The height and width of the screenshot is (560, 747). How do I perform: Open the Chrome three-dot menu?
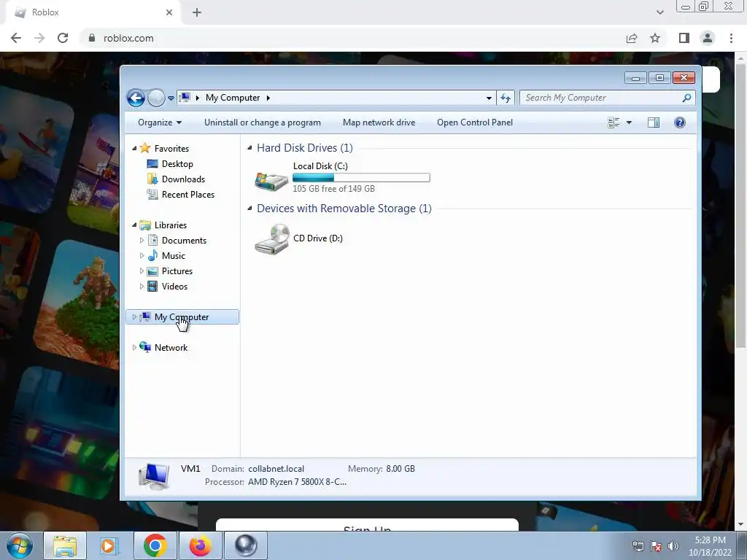731,38
